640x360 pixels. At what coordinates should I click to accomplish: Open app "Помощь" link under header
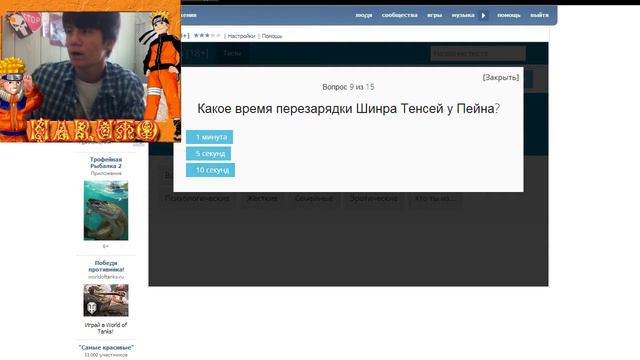[x=272, y=36]
